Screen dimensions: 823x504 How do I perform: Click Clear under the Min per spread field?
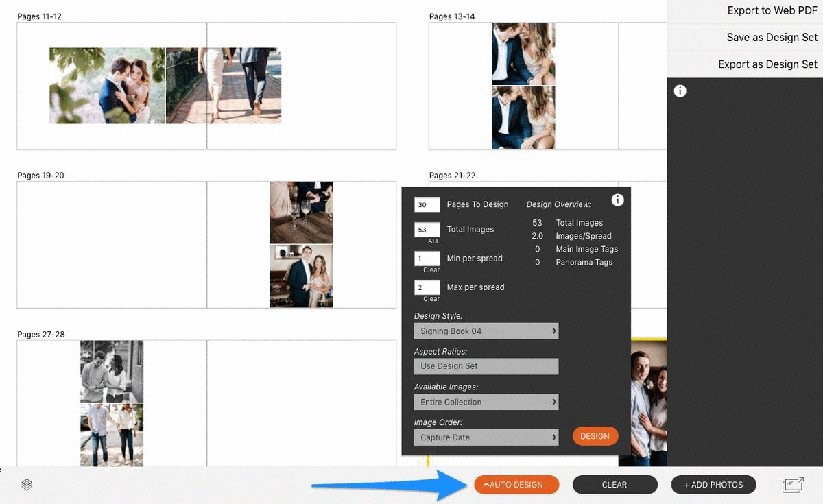(431, 270)
